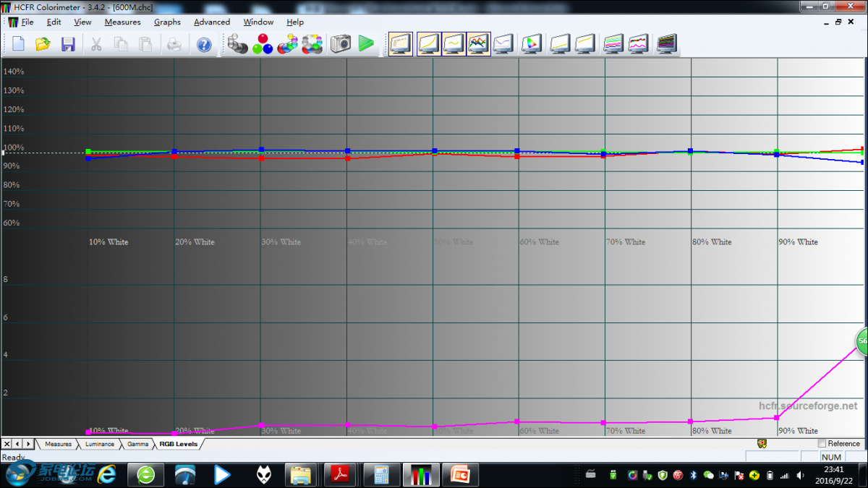Click the grayscale measure spheres icon
The image size is (868, 488).
pos(238,44)
